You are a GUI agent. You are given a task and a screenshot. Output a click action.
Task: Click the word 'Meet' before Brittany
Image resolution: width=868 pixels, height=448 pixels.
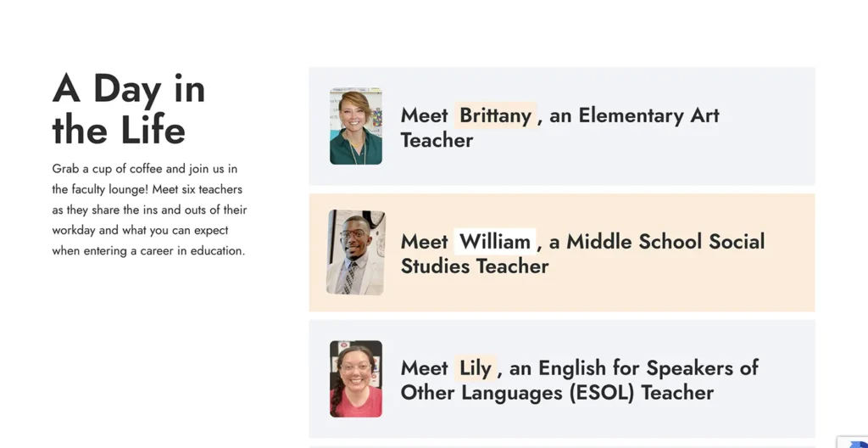pyautogui.click(x=424, y=115)
